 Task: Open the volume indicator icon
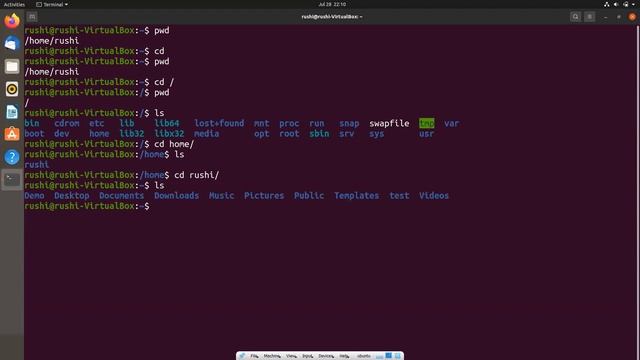tap(616, 4)
